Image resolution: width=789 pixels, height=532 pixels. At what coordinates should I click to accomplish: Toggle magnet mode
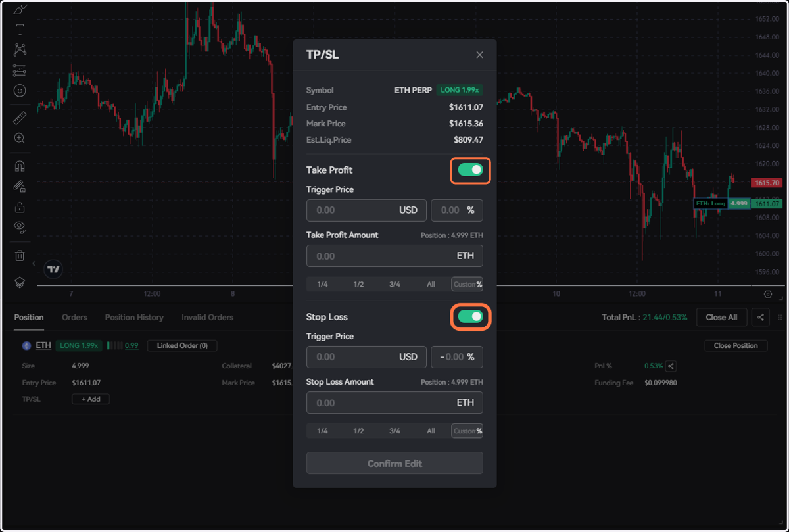(x=20, y=166)
